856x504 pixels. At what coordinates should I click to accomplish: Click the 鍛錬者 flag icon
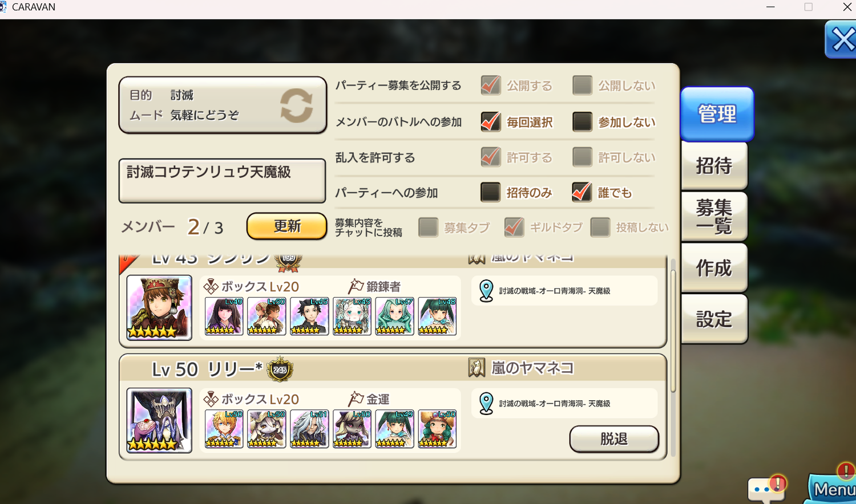356,286
